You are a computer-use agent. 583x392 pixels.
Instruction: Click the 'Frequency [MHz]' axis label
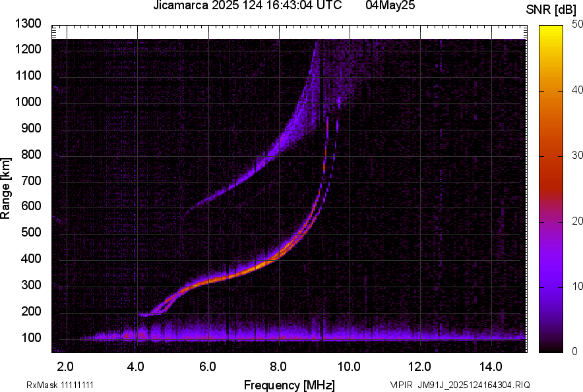coord(290,385)
